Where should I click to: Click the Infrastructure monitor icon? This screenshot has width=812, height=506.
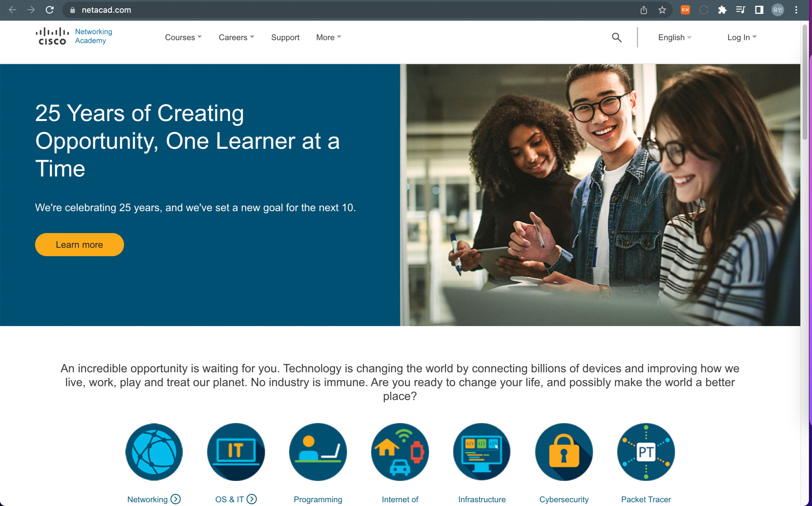point(482,452)
